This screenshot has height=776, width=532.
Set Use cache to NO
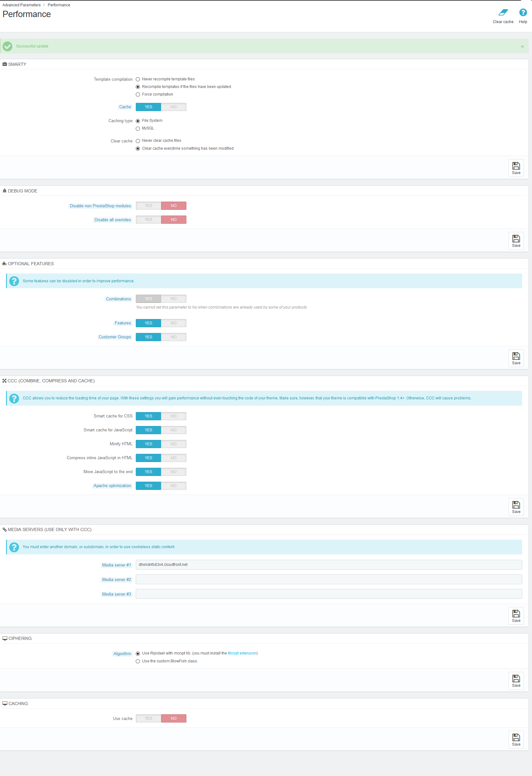pos(174,718)
